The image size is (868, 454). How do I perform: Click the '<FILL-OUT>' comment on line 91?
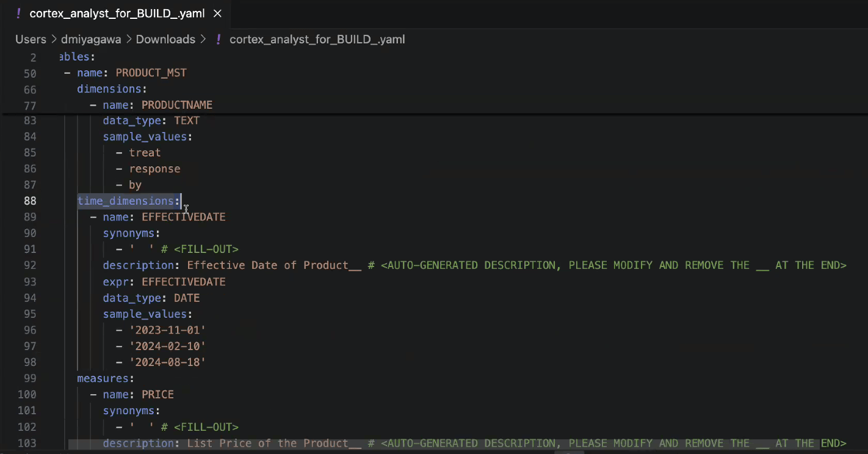click(206, 249)
